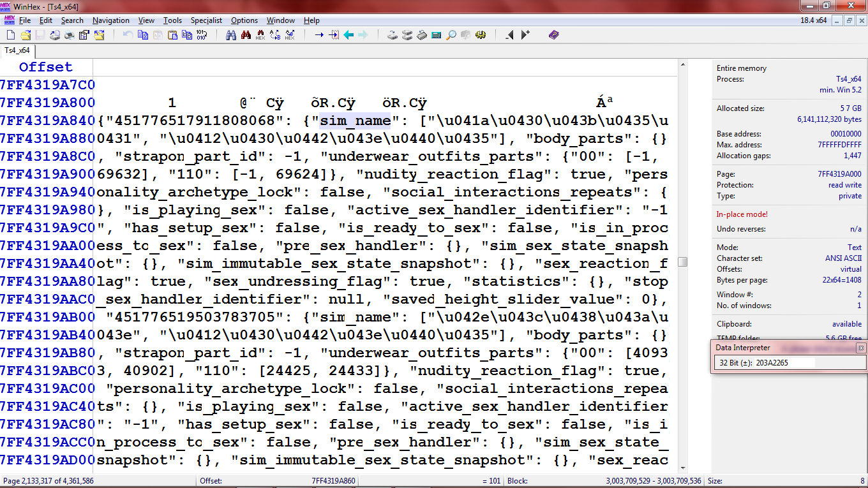Click the teal Back arrow icon
Image resolution: width=868 pixels, height=488 pixels.
pos(348,35)
